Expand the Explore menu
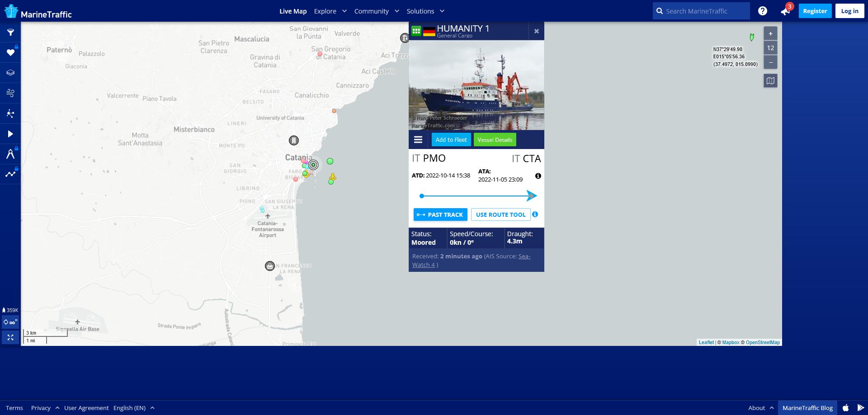This screenshot has width=868, height=415. point(330,11)
